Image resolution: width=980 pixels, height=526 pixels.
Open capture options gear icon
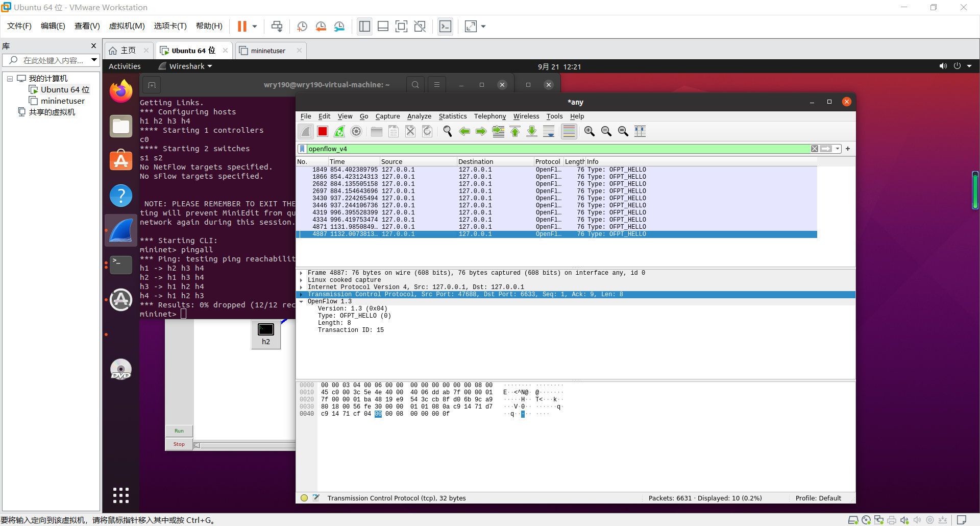coord(356,132)
